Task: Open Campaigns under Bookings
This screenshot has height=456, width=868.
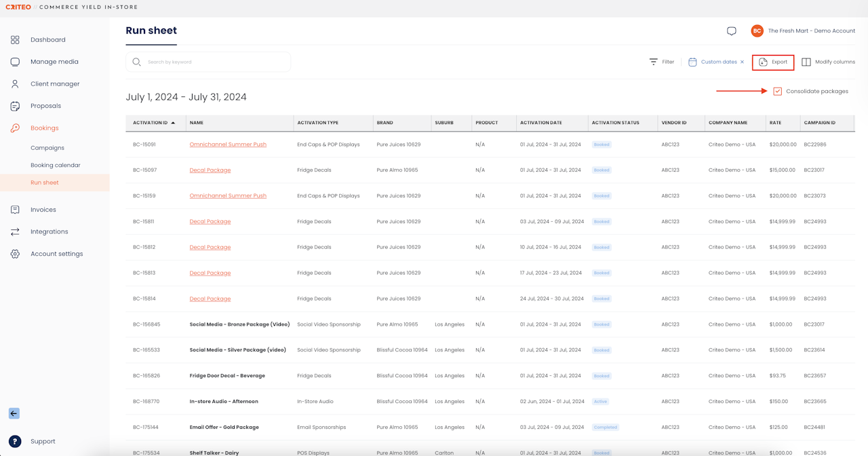Action: point(47,148)
